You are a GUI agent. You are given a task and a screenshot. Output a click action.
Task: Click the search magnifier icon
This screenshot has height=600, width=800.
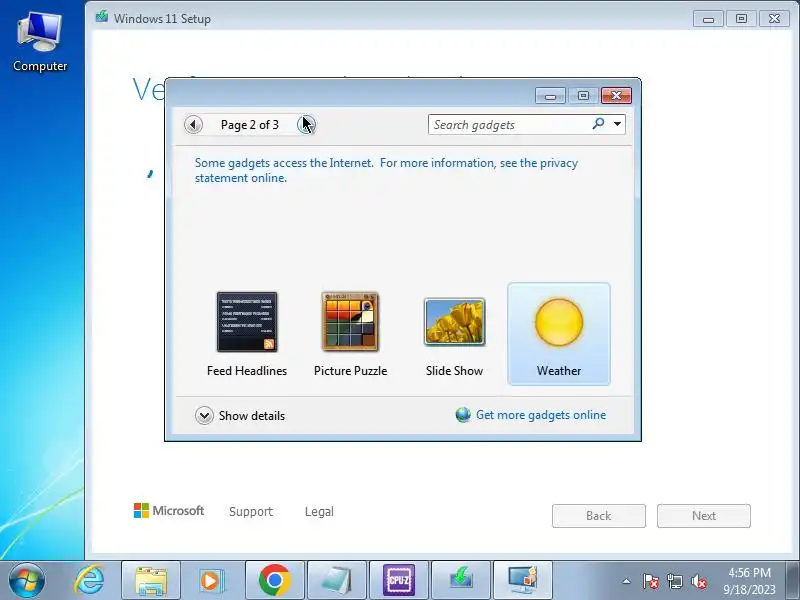click(x=598, y=124)
